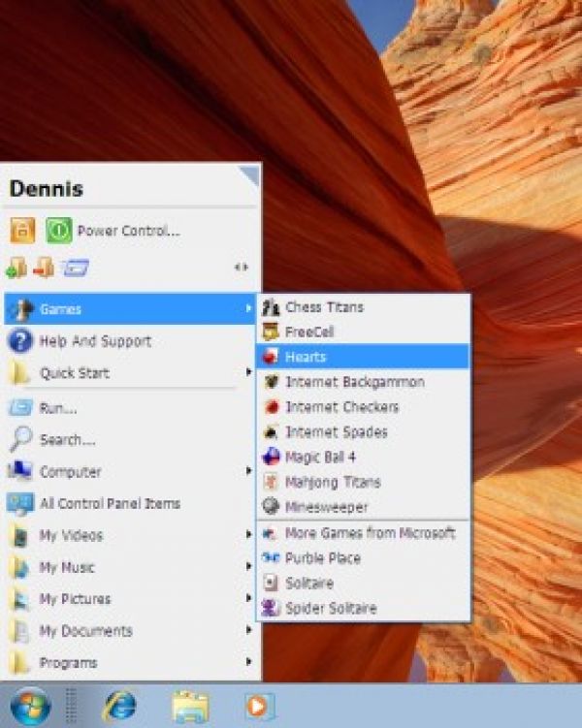Expand the Programs submenu arrow

248,661
